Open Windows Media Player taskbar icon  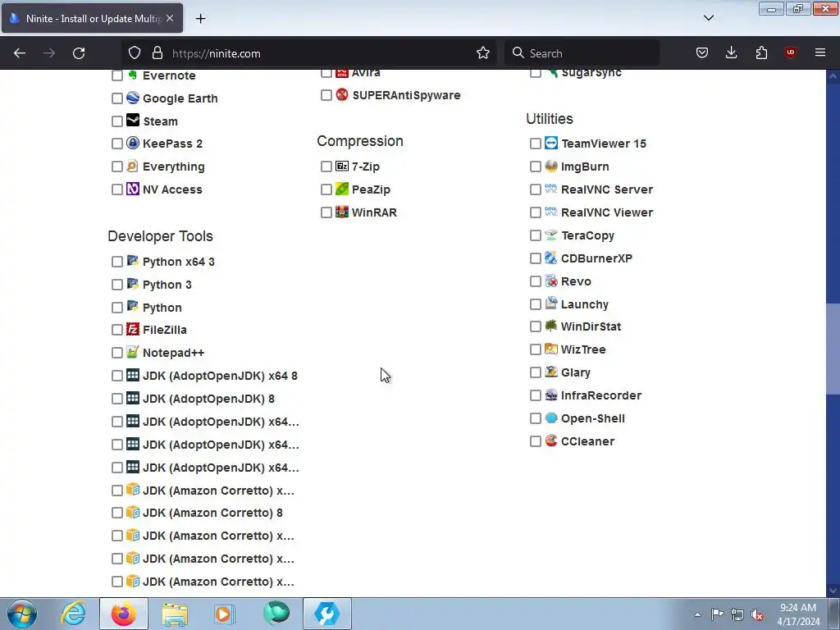[224, 614]
